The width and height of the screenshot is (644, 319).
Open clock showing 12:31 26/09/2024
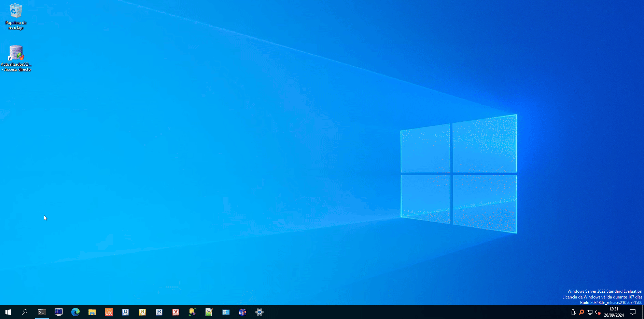point(614,312)
